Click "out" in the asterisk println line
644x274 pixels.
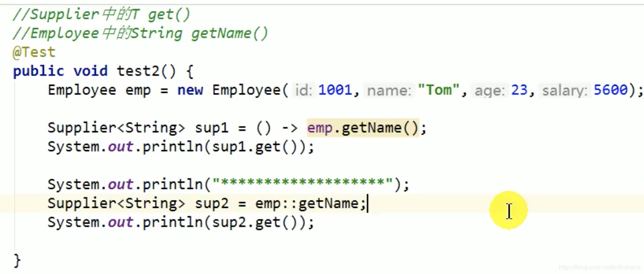tap(121, 184)
